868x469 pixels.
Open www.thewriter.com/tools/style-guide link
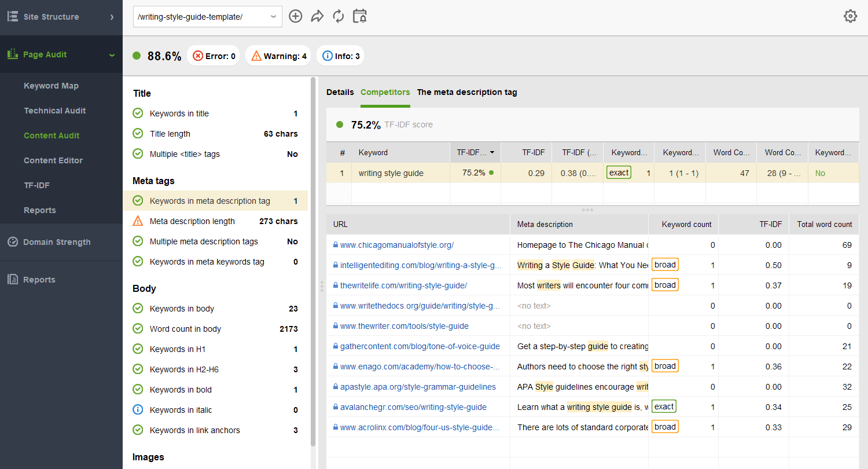coord(404,326)
